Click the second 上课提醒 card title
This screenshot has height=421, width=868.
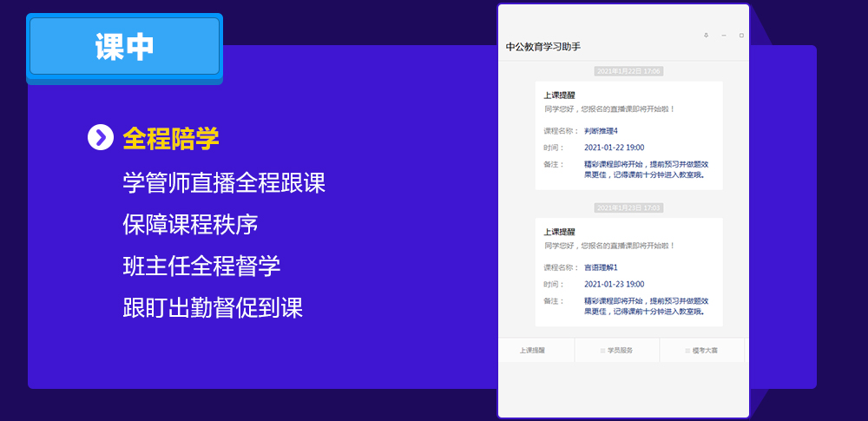click(x=560, y=233)
